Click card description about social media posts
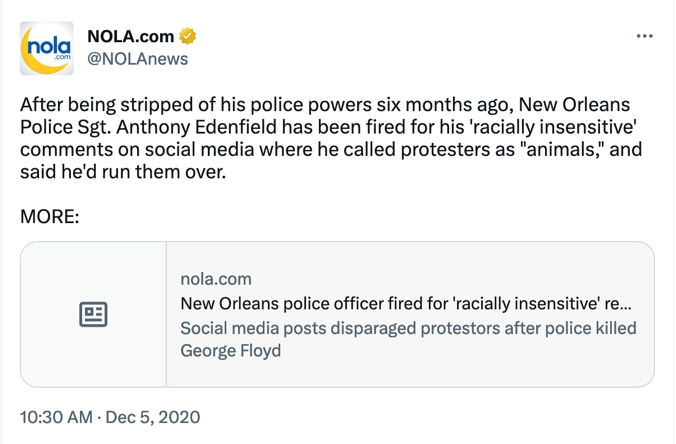The image size is (676, 444). click(x=408, y=339)
